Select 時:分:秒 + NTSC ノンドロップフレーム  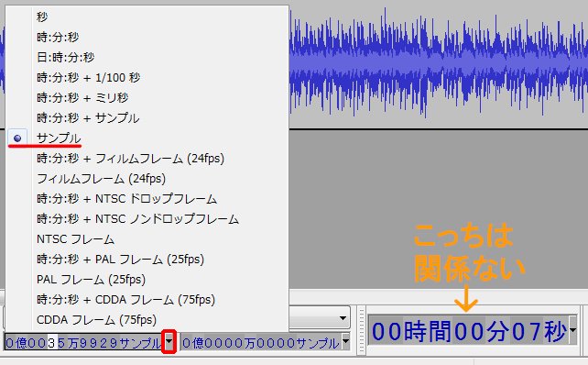coord(147,219)
